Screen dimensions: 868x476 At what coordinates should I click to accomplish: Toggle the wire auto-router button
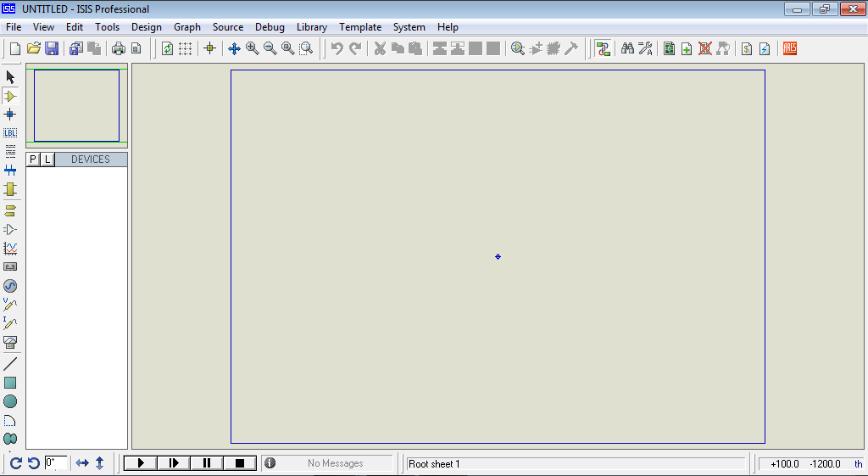click(603, 48)
